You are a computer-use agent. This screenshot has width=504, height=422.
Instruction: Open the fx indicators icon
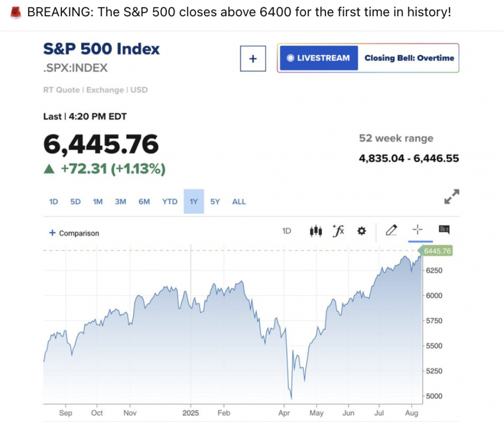click(x=338, y=231)
